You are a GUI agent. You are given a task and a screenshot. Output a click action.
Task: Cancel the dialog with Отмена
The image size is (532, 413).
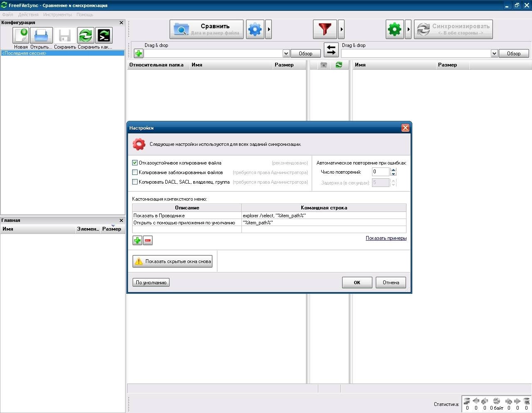click(391, 283)
